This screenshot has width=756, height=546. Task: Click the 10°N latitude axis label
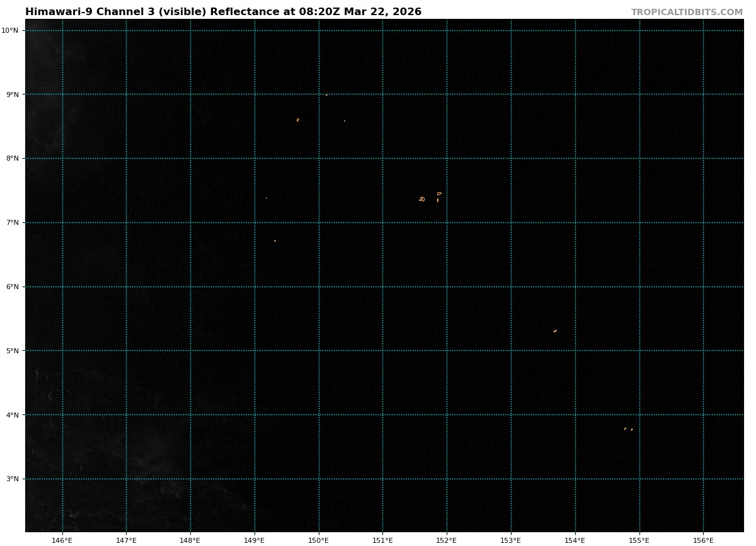(x=13, y=30)
